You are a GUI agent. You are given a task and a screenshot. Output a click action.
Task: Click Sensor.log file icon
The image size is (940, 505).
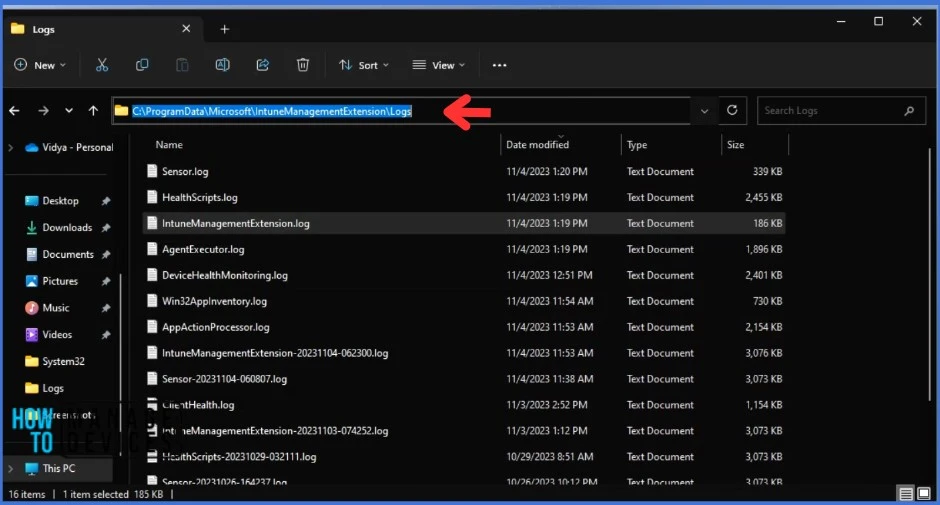pos(152,171)
